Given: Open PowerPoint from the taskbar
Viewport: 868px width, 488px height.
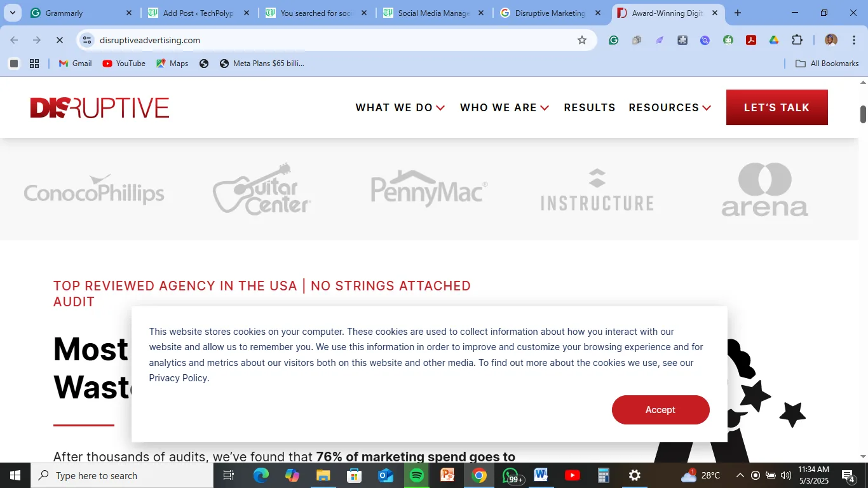Looking at the screenshot, I should [x=448, y=475].
